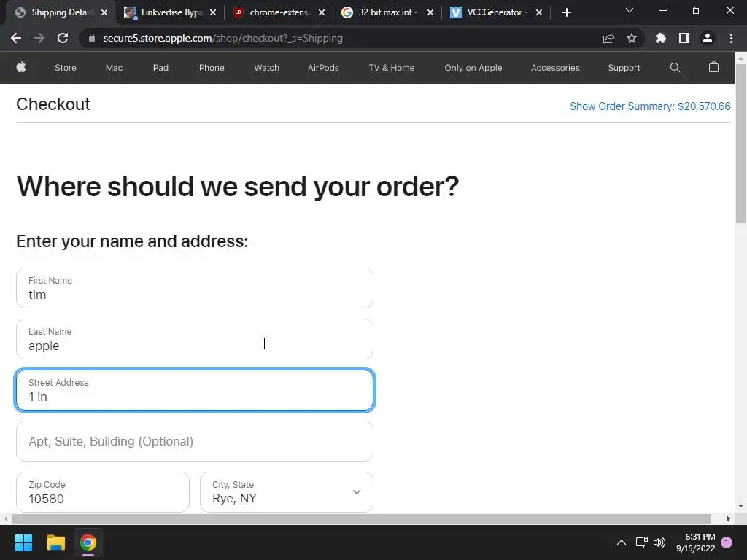
Task: Open the AirPods menu item
Action: (323, 68)
